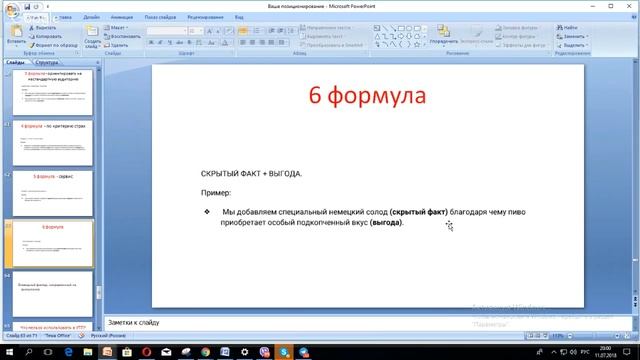Open the Выделить select dropdown

[x=572, y=45]
